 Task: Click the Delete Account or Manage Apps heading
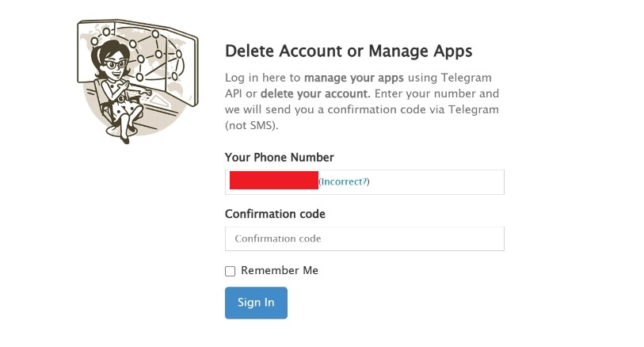(x=349, y=51)
